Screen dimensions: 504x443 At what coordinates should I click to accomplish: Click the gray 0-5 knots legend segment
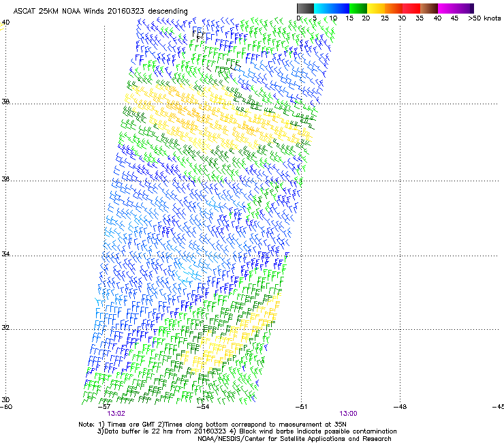coord(305,8)
